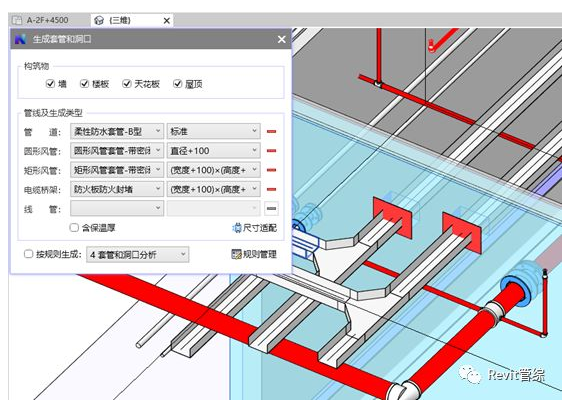Enable the 含保温厚 checkbox
Image resolution: width=579 pixels, height=407 pixels.
[74, 228]
